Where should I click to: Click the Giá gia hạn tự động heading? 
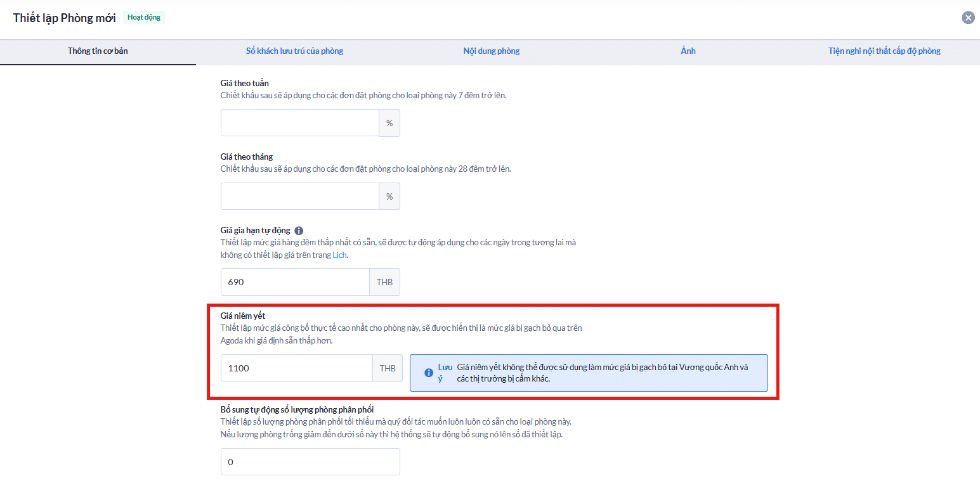coord(256,231)
